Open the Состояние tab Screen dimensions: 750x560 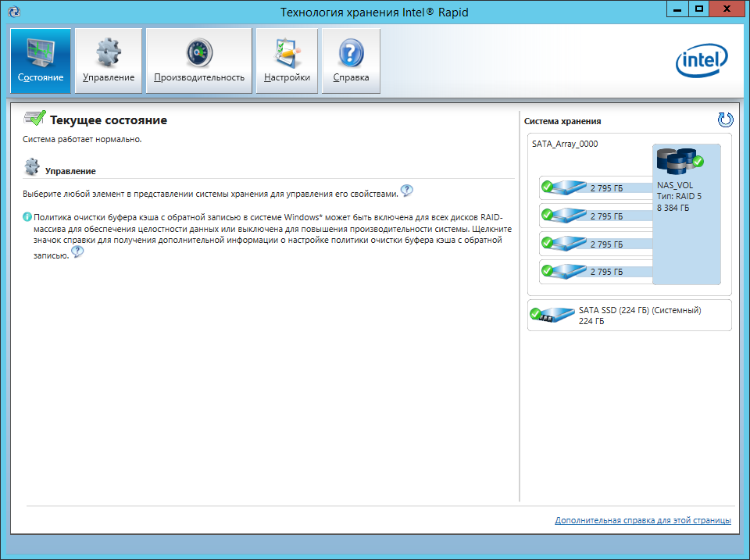[41, 61]
